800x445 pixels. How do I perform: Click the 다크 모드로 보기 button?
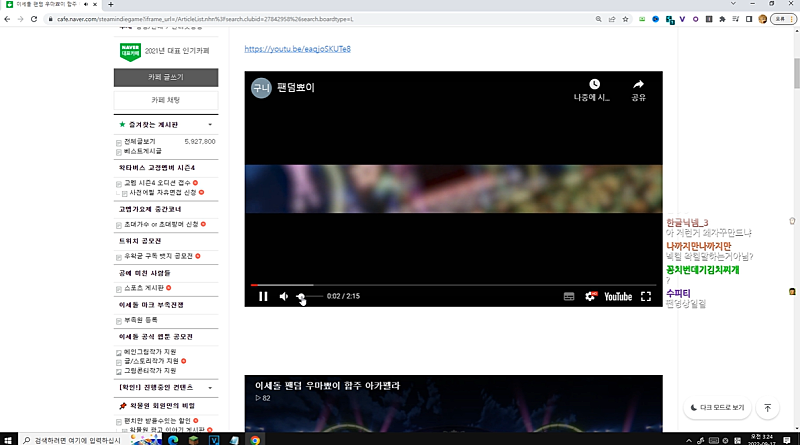(717, 407)
